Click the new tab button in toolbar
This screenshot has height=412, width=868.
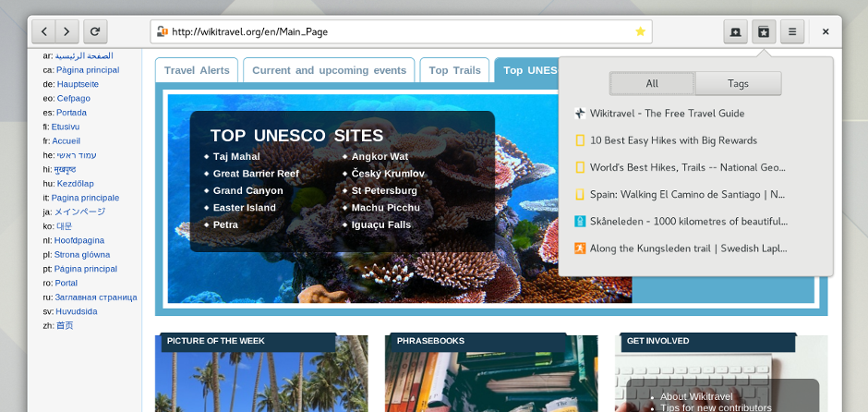pyautogui.click(x=735, y=31)
